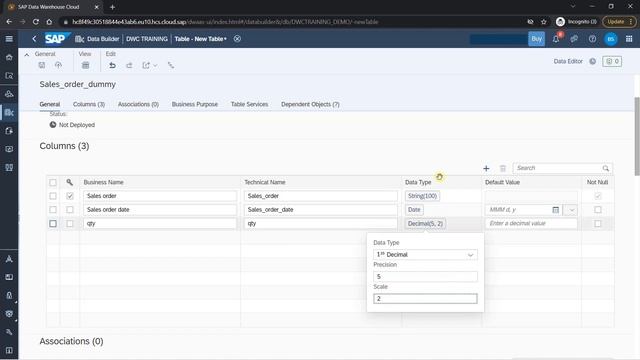Open Data Integration Monitor in the sidebar
The image size is (640, 360).
9,149
